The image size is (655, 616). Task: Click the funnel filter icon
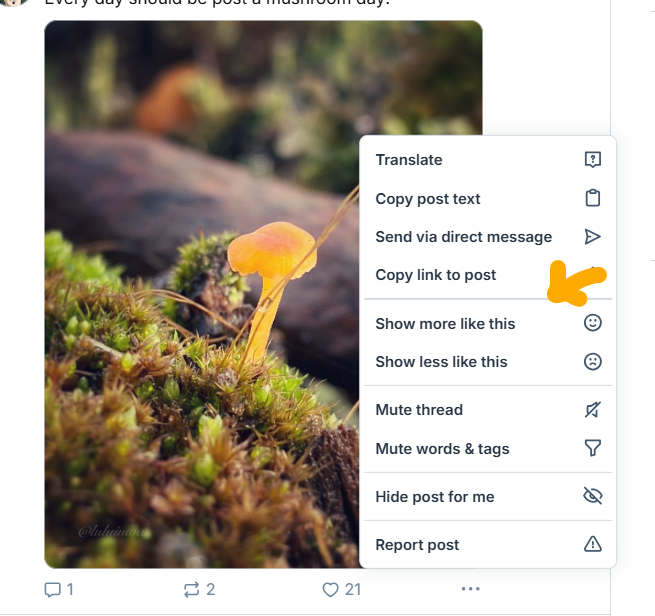(592, 449)
